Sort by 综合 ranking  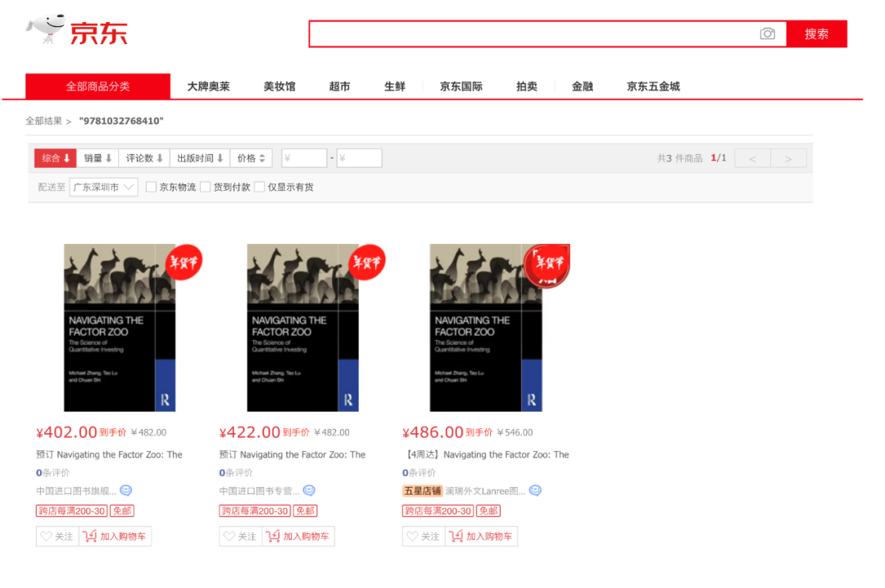(x=56, y=158)
